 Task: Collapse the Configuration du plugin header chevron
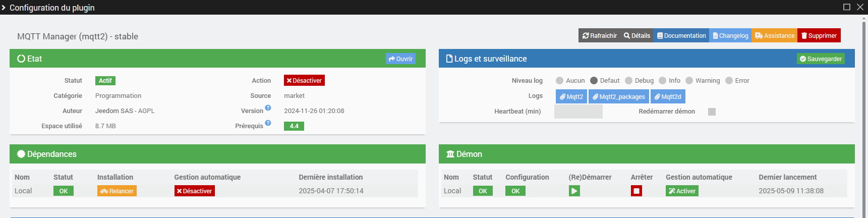tap(4, 8)
